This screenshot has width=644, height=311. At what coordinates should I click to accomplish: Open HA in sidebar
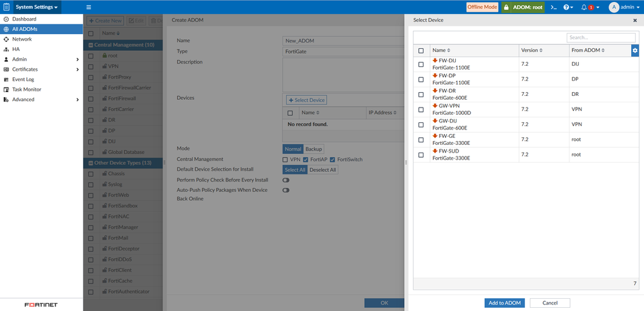pyautogui.click(x=41, y=49)
